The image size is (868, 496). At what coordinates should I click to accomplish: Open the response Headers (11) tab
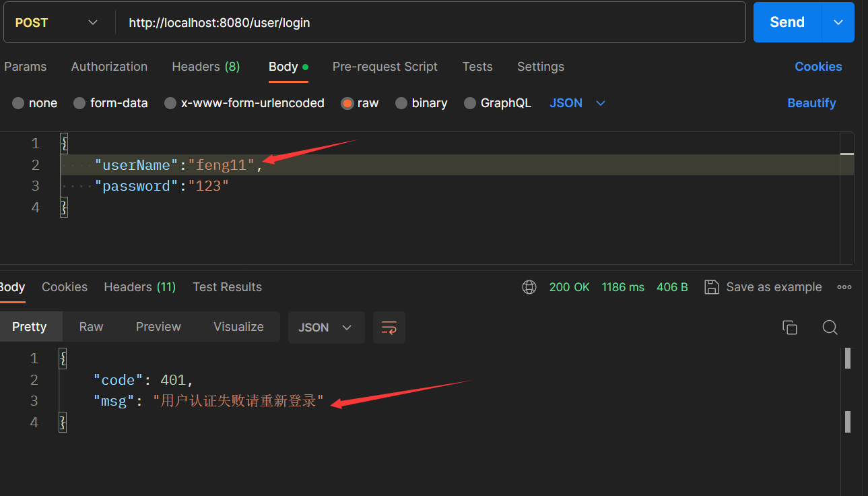[x=140, y=287]
